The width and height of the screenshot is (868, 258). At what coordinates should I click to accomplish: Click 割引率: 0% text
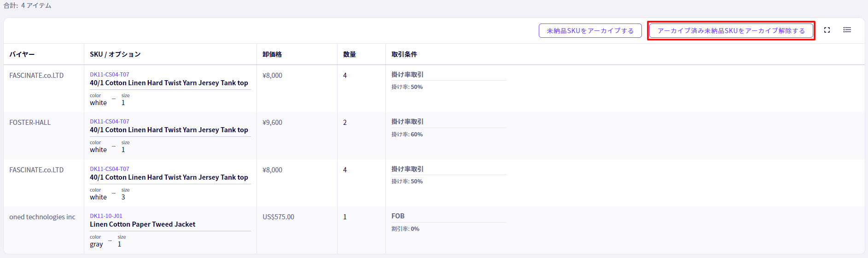point(405,229)
